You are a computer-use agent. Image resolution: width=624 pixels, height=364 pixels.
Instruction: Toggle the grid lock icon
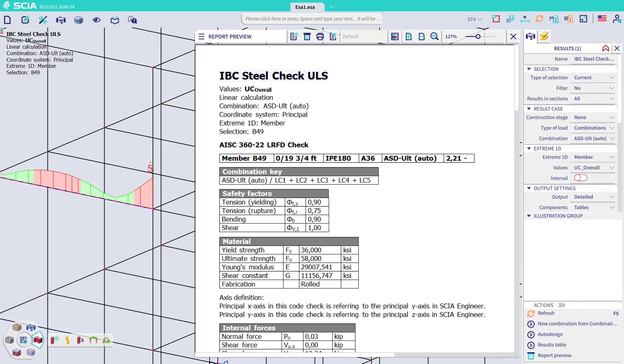(569, 19)
